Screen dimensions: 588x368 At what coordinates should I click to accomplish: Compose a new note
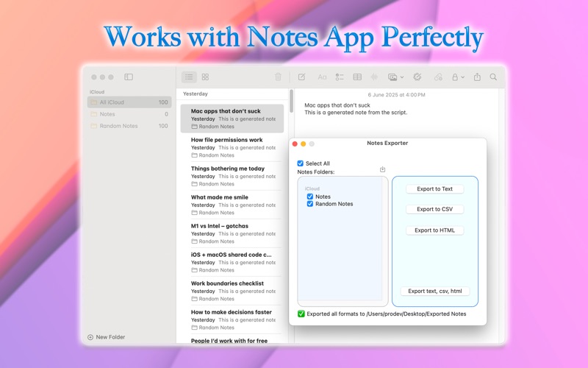coord(301,77)
